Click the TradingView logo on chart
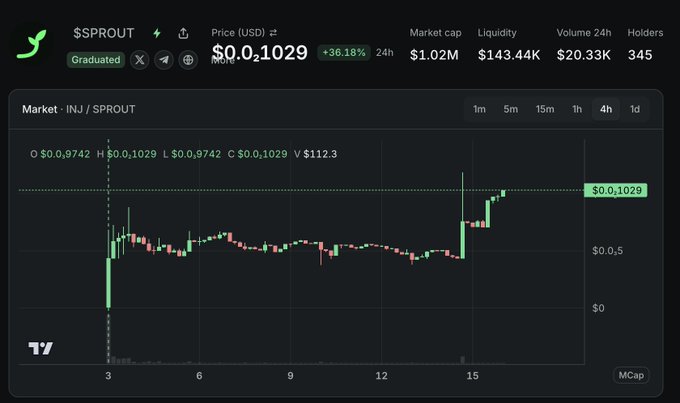Image resolution: width=680 pixels, height=403 pixels. point(41,348)
